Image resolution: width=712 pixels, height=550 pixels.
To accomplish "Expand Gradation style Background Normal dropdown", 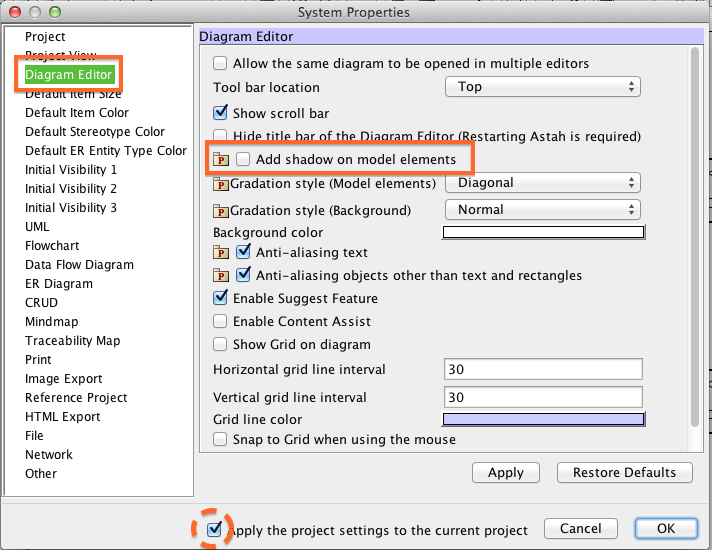I will pos(541,209).
